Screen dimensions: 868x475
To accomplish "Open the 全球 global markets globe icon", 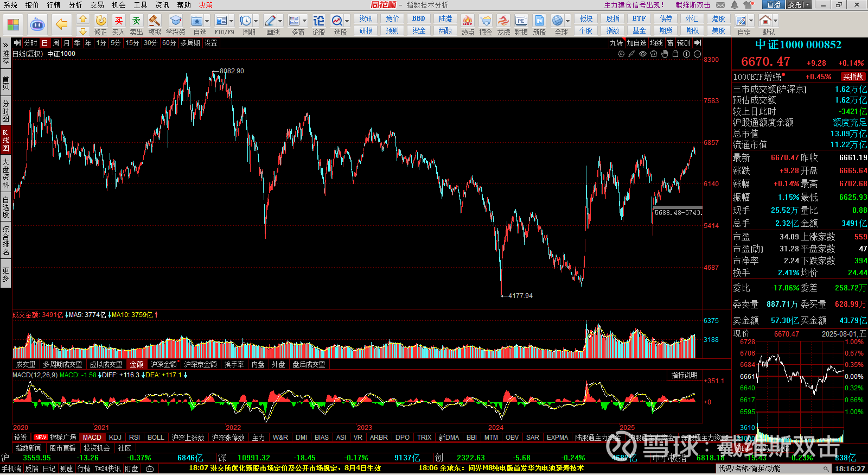I will [x=558, y=21].
